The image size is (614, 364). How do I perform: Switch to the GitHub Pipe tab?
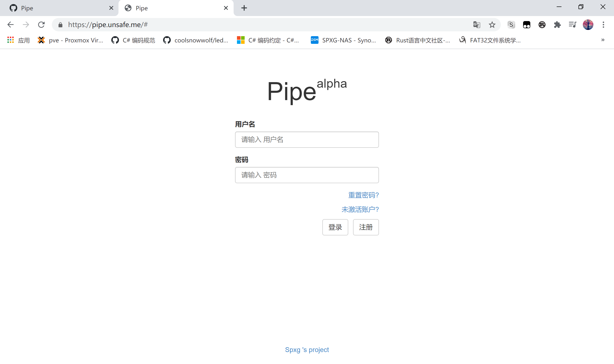click(x=59, y=8)
